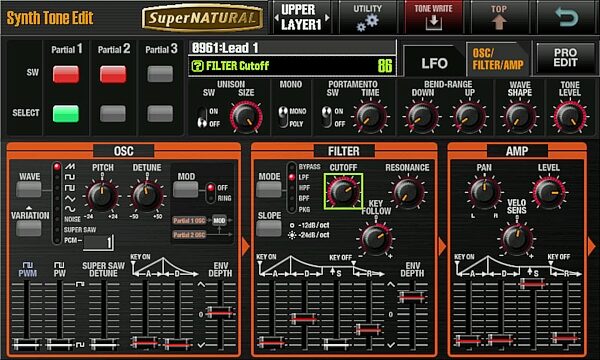Click the filter MODE button

click(x=269, y=189)
